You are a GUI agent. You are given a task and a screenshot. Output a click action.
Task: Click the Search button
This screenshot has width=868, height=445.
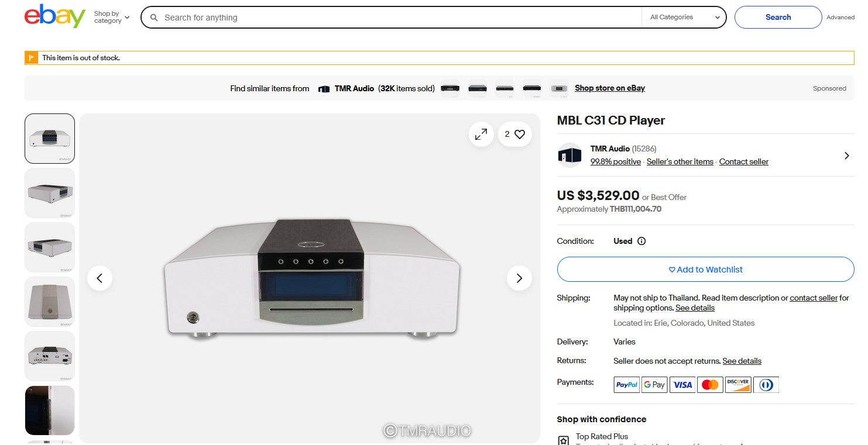778,18
